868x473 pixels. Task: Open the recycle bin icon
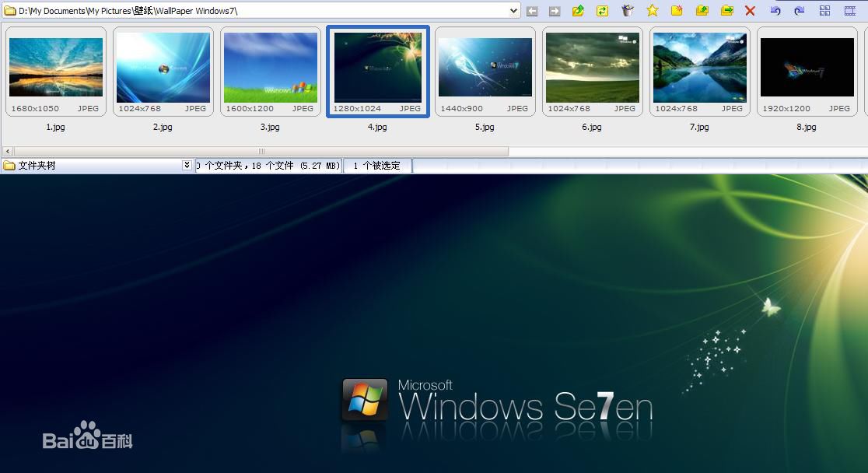[x=627, y=11]
